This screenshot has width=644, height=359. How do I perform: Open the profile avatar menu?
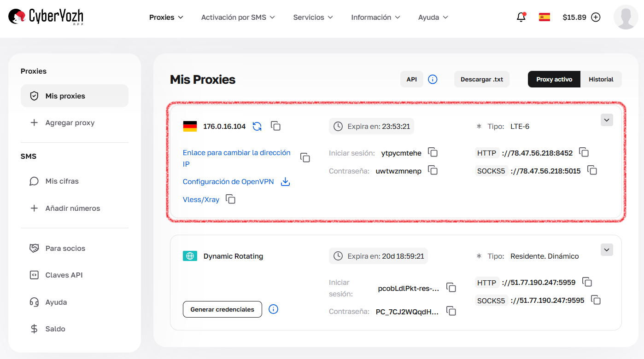(626, 17)
